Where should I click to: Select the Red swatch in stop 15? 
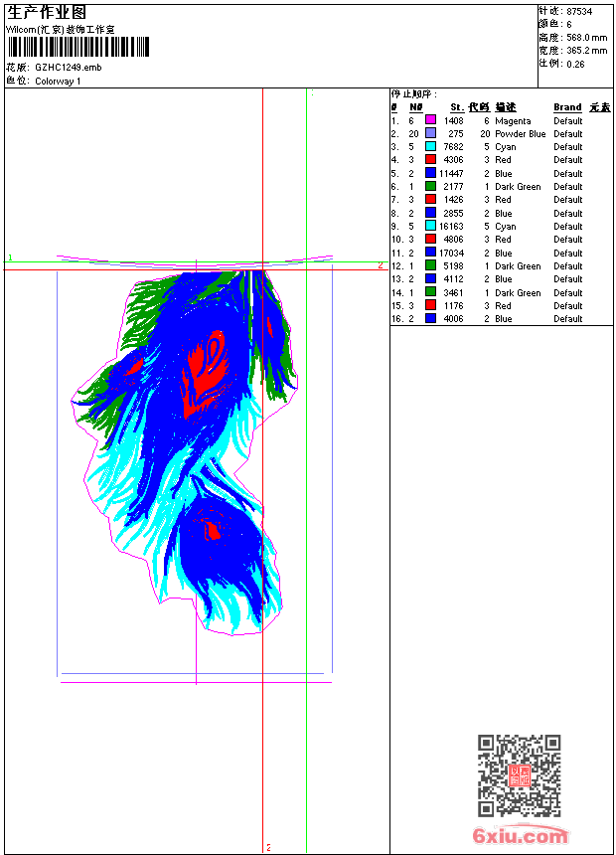tap(430, 305)
